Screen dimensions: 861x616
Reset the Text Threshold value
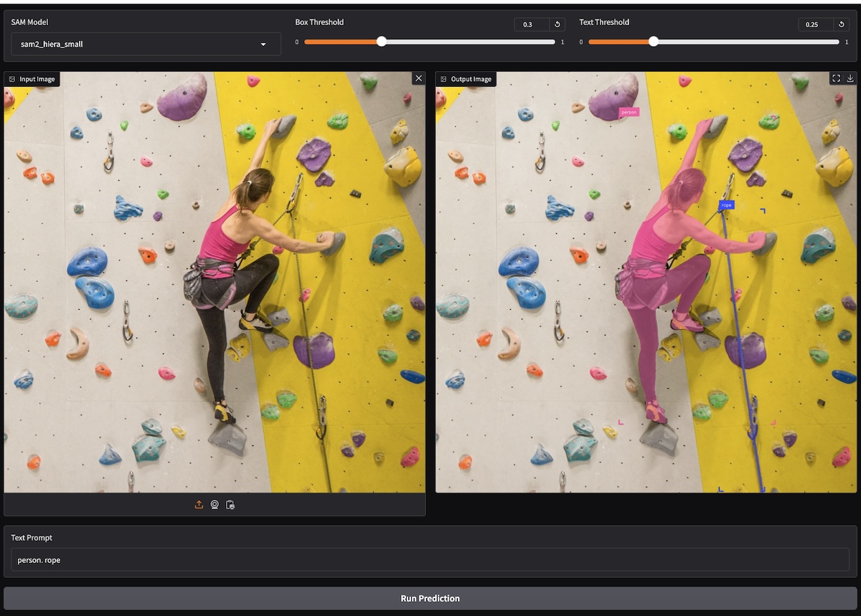(x=842, y=24)
